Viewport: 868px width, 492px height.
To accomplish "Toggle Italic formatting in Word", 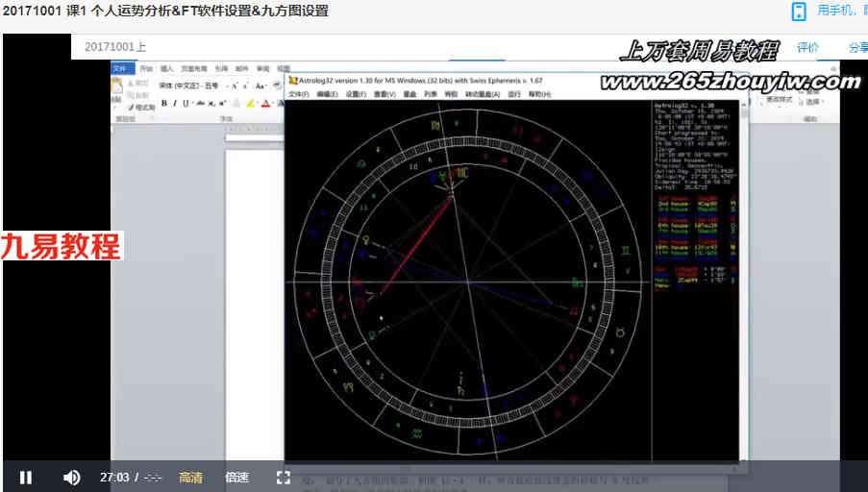I will coord(175,103).
